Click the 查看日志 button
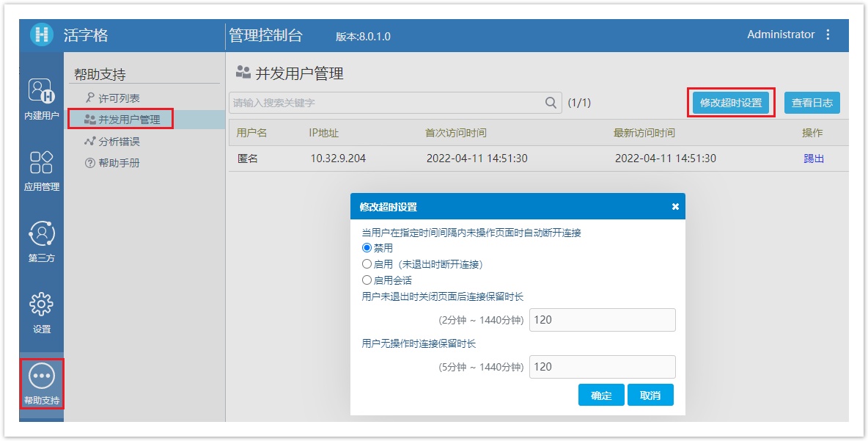The image size is (868, 441). (812, 103)
